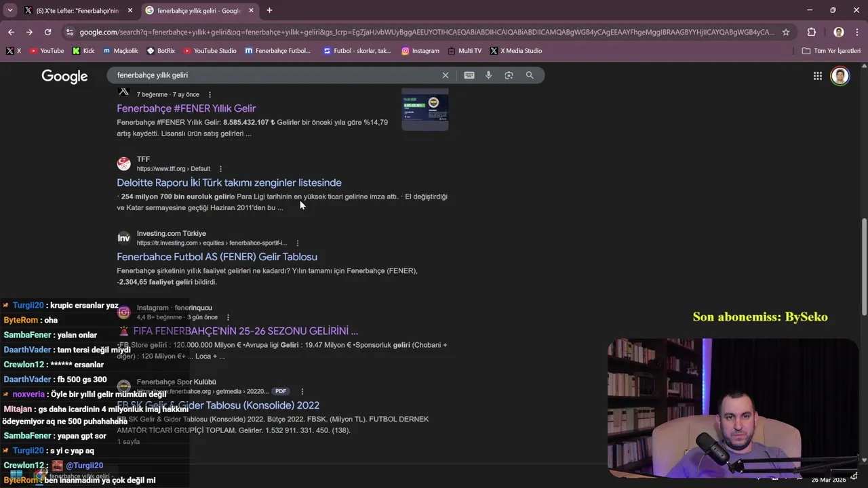Viewport: 868px width, 488px height.
Task: Open options for the TFF result
Action: (220, 169)
